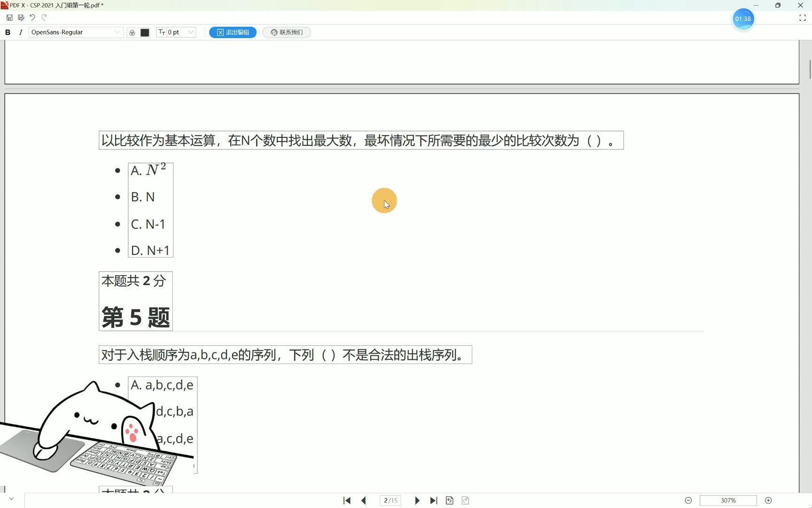Screen dimensions: 812x508
Task: Click the 联系我们 contact button
Action: point(287,32)
